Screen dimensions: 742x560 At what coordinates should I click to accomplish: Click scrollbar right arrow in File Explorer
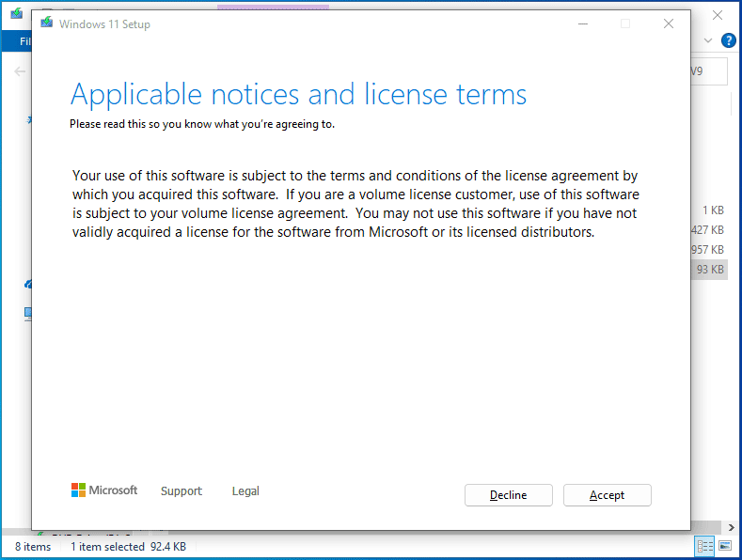coord(732,527)
